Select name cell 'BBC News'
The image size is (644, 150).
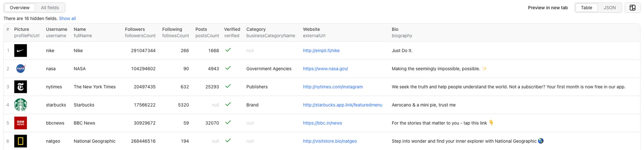tap(84, 123)
